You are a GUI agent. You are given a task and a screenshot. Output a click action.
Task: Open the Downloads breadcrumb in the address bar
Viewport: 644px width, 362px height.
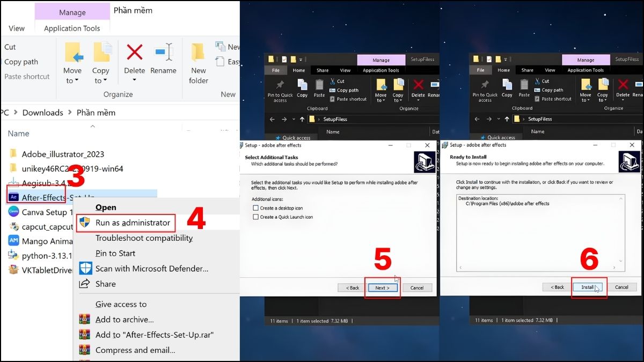pyautogui.click(x=42, y=112)
